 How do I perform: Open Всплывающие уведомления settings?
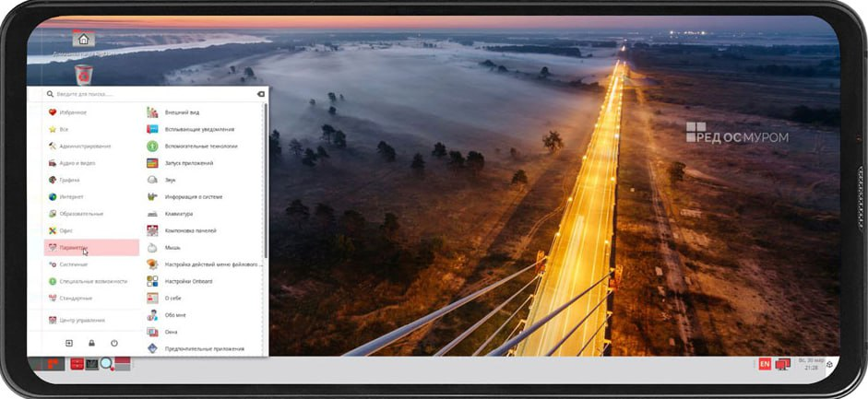pyautogui.click(x=204, y=129)
